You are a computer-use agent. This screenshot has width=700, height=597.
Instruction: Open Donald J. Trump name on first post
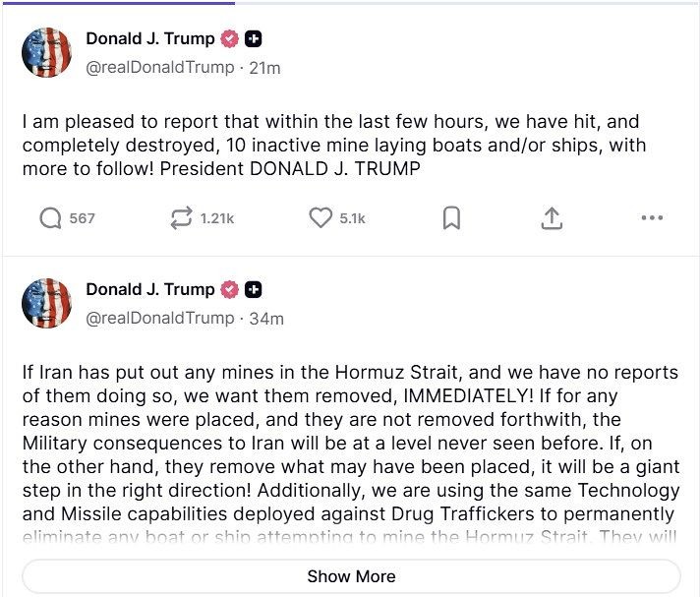coord(149,40)
